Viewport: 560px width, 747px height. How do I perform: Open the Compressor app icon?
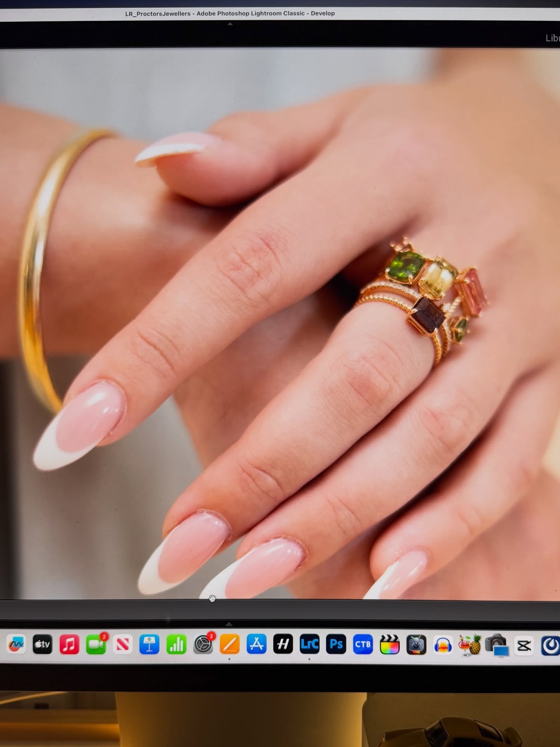pyautogui.click(x=416, y=645)
